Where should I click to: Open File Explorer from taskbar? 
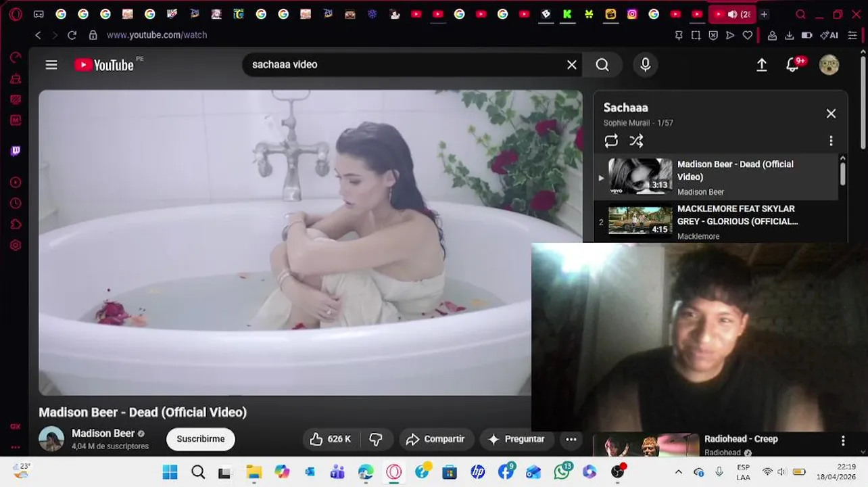(254, 472)
